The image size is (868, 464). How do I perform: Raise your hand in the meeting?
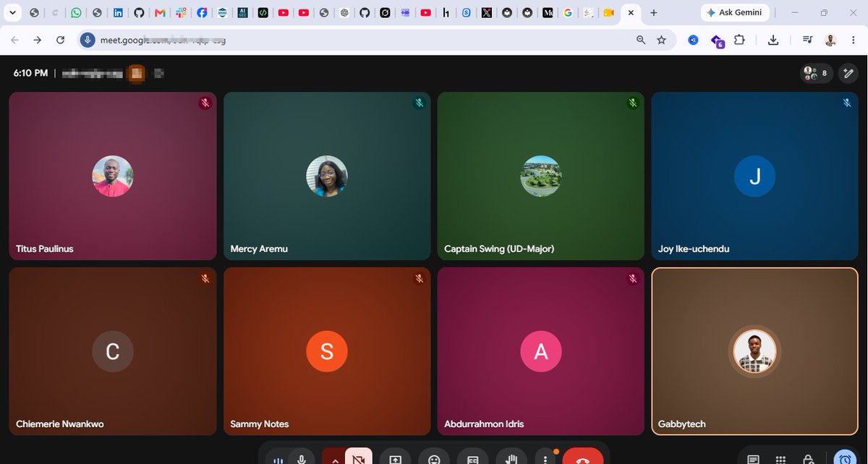[x=512, y=459]
